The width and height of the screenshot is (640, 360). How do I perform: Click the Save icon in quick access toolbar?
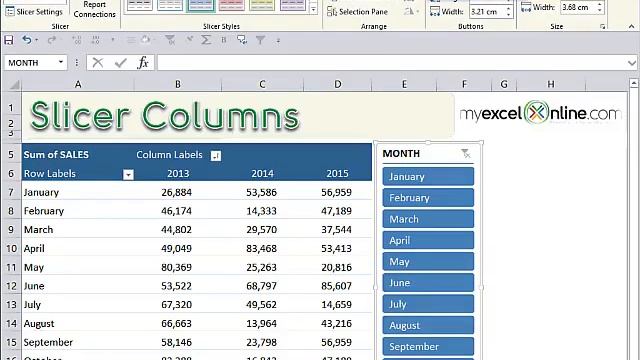click(x=9, y=40)
